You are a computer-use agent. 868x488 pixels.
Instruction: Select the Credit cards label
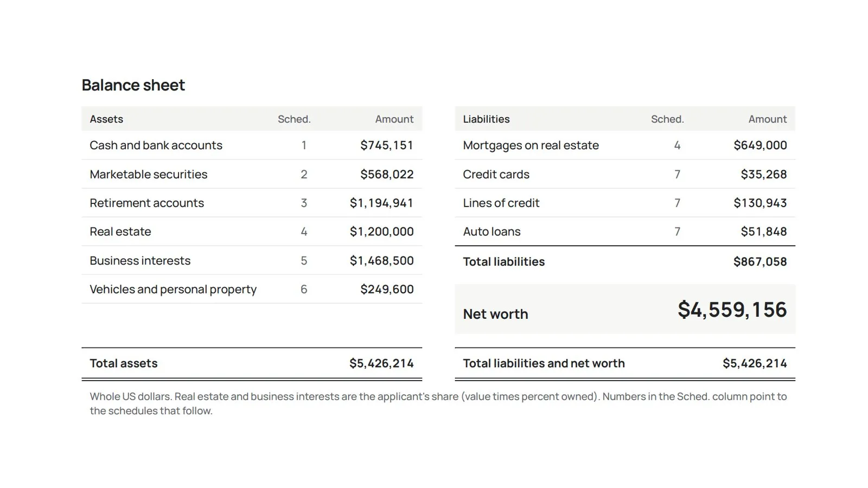point(496,174)
